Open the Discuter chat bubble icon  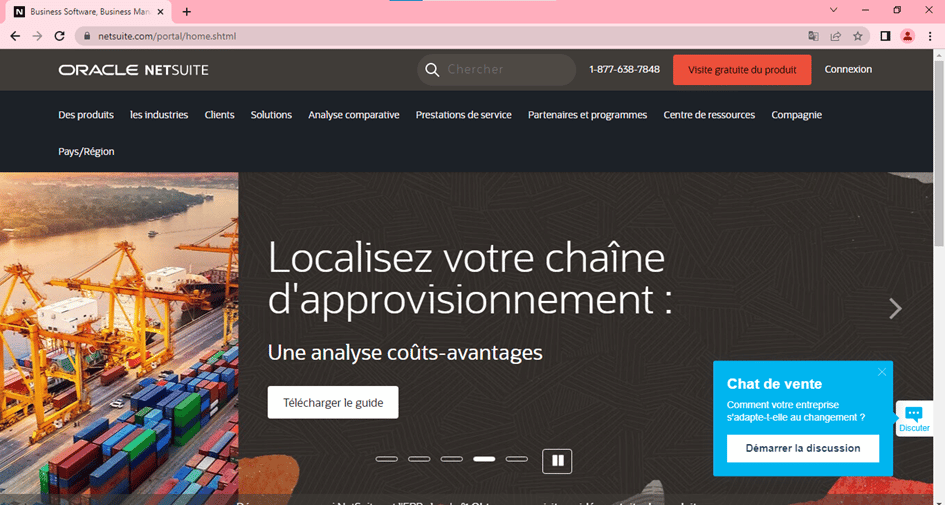(x=913, y=416)
